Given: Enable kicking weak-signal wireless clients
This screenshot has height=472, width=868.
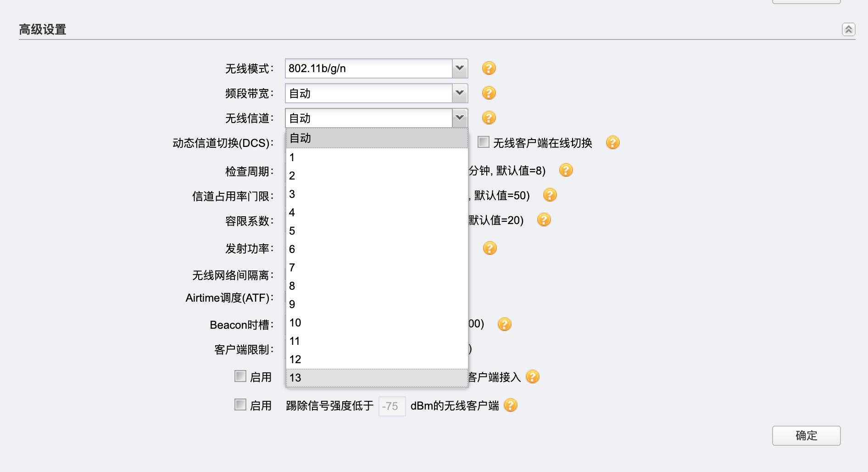Looking at the screenshot, I should (239, 405).
